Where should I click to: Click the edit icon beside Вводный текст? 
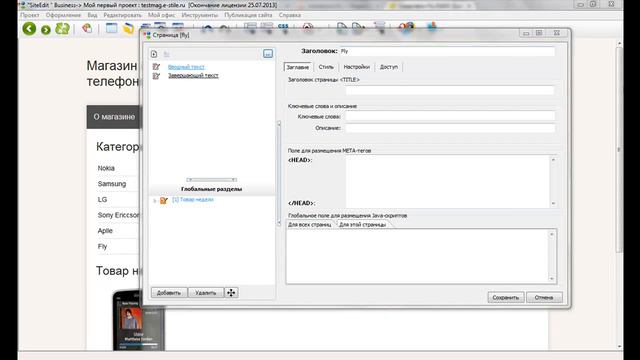156,67
